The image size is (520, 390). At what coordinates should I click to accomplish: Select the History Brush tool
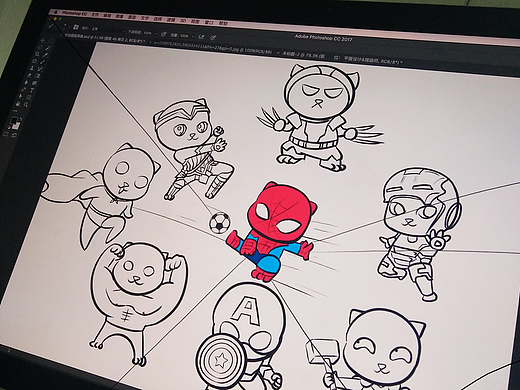point(40,69)
